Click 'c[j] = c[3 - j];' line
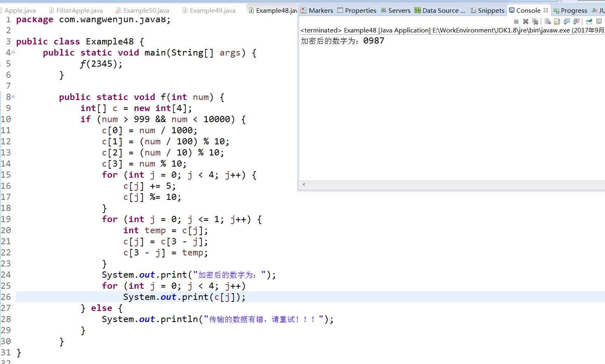Image resolution: width=605 pixels, height=364 pixels. pos(166,241)
